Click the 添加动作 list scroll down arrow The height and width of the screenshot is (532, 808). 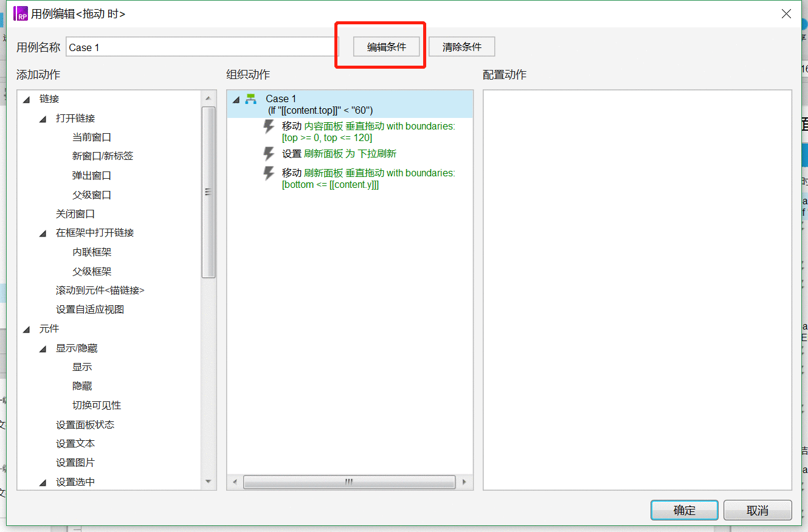click(x=209, y=482)
